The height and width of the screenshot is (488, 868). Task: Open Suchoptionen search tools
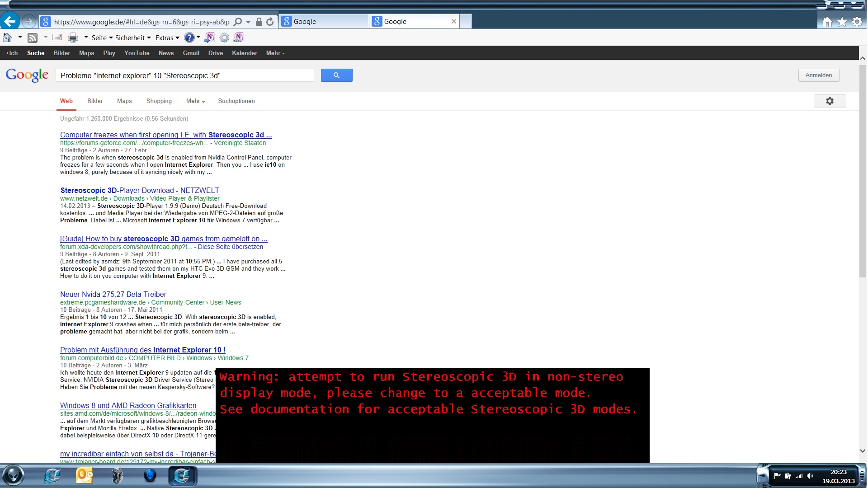236,101
